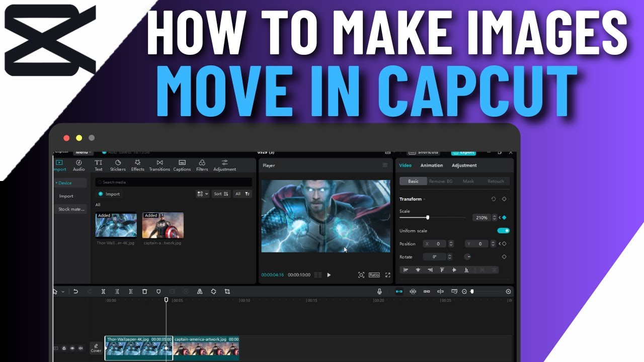Click the Import button with plus icon

109,194
